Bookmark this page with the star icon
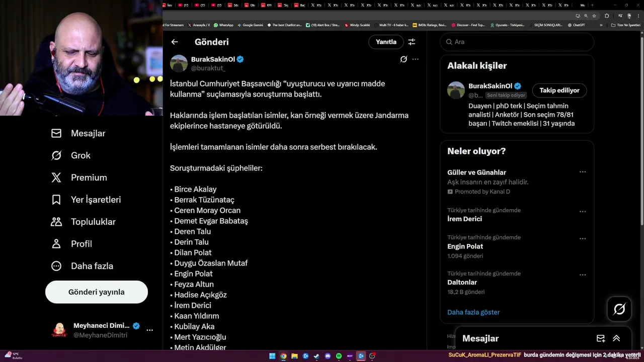The height and width of the screenshot is (362, 644). (x=594, y=16)
